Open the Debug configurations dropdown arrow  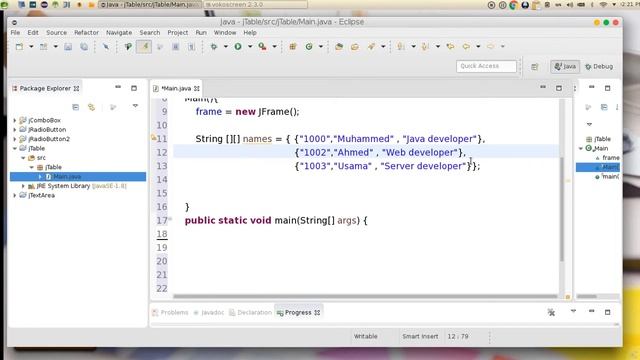pyautogui.click(x=225, y=47)
